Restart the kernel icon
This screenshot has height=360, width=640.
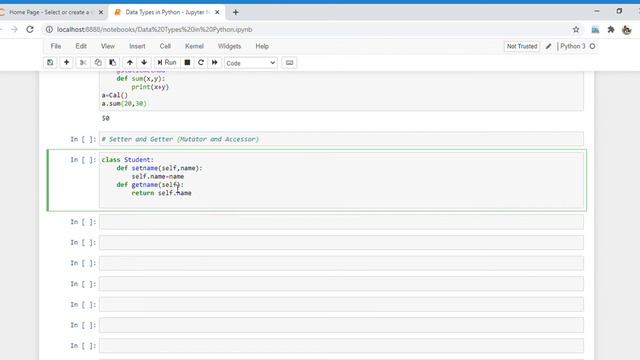[x=201, y=63]
